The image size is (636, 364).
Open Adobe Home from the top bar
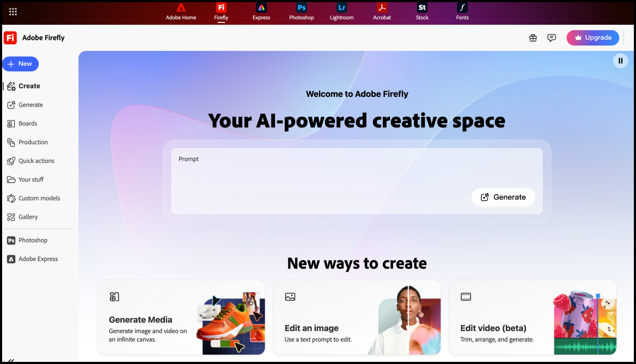point(181,12)
